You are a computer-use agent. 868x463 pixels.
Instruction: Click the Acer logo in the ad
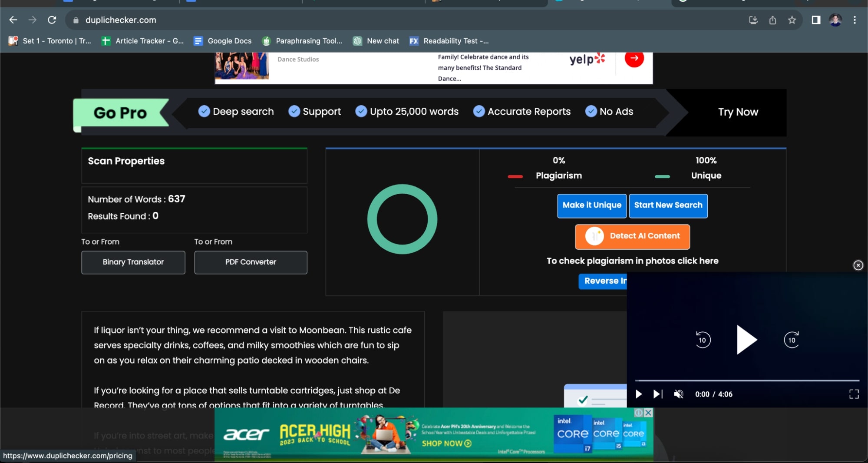[x=246, y=434]
